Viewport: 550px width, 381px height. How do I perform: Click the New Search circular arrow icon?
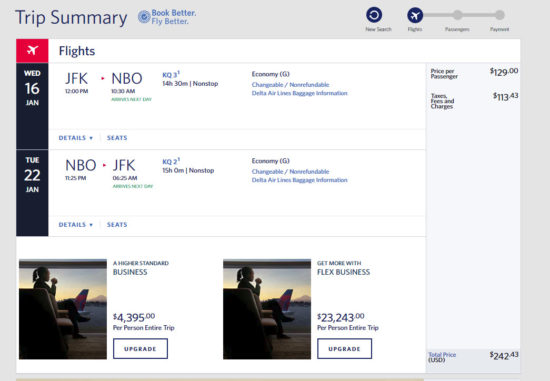tap(374, 15)
